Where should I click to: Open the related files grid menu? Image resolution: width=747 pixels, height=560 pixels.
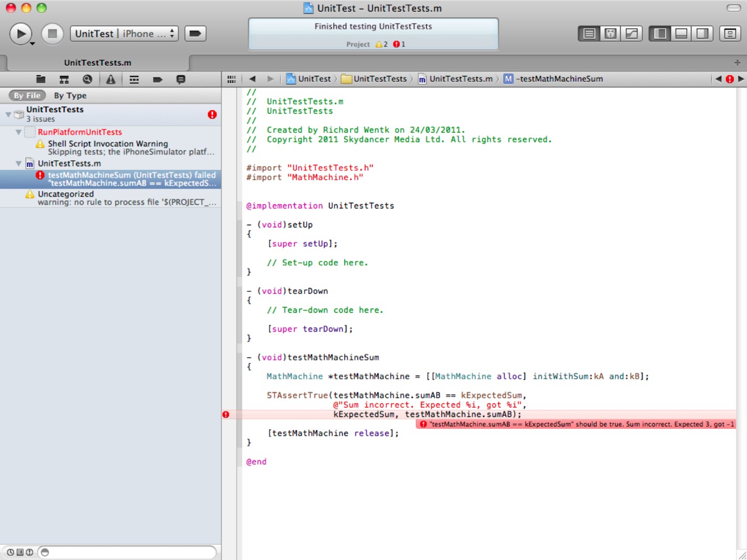(231, 79)
